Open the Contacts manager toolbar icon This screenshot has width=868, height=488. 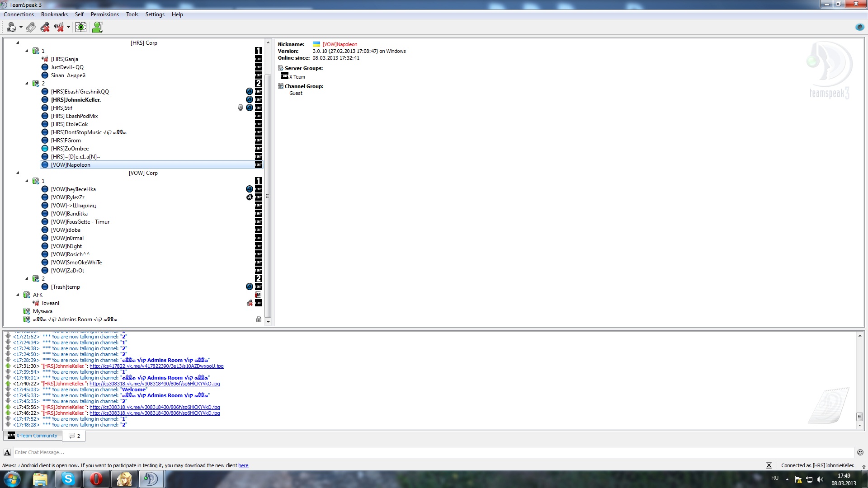[x=98, y=28]
